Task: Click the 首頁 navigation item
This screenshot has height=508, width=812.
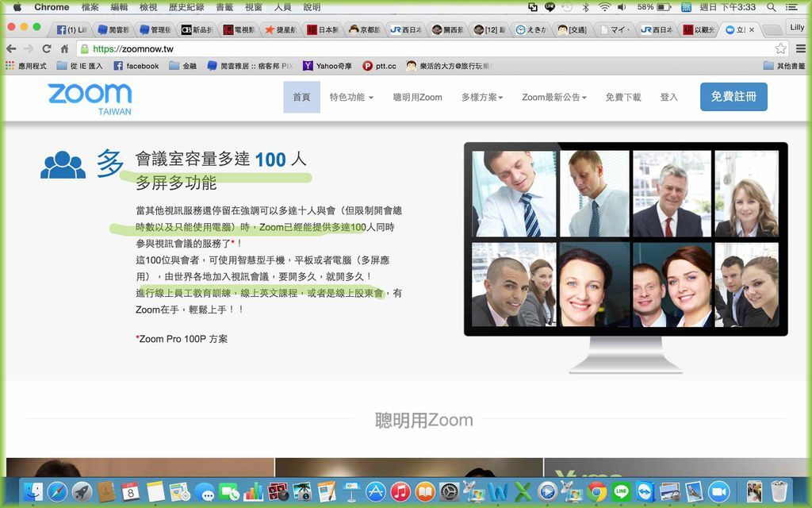Action: point(301,97)
